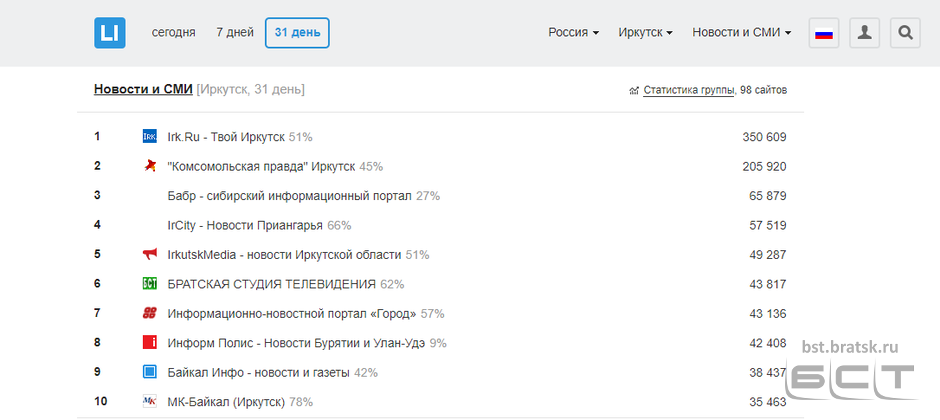
Task: Switch to the 7 дней period tab
Action: [235, 32]
